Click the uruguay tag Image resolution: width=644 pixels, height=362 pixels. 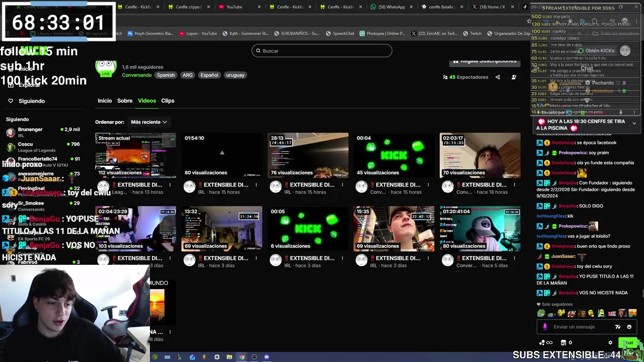(x=235, y=75)
